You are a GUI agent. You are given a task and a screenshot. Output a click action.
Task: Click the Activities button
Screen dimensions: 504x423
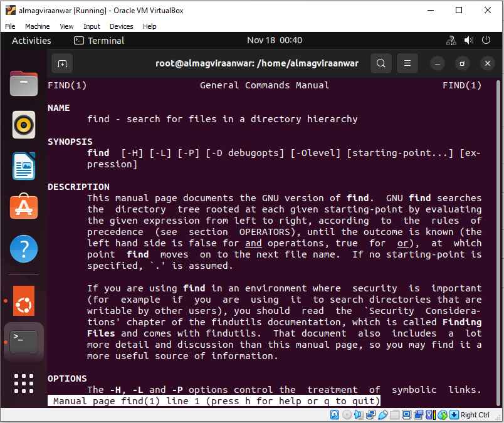coord(31,41)
